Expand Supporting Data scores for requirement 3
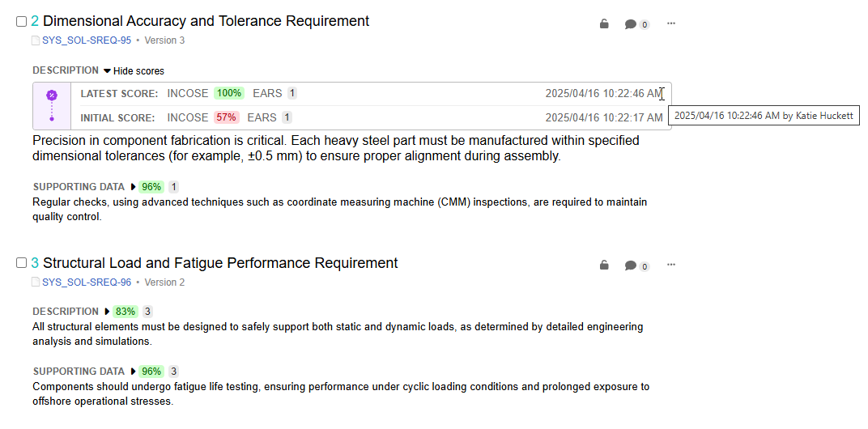 pyautogui.click(x=133, y=371)
